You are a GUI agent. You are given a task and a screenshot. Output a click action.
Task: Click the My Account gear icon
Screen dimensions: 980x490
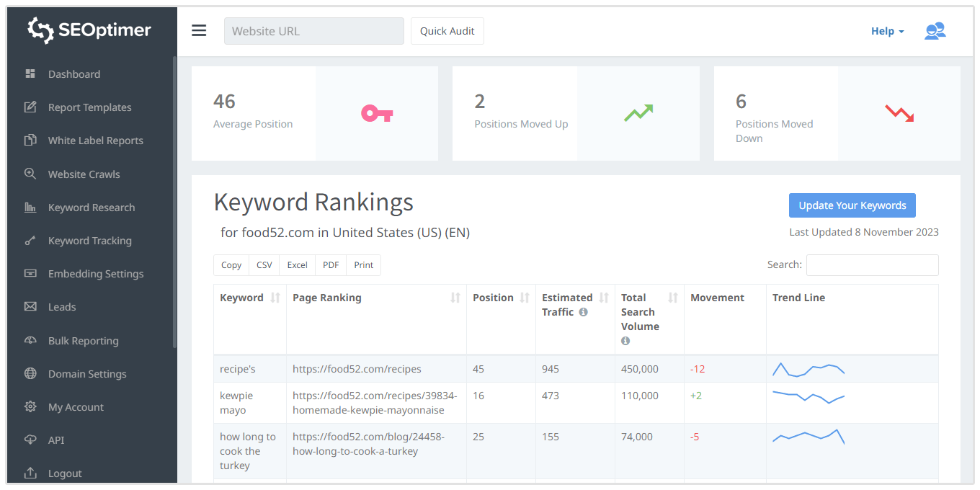(x=30, y=406)
